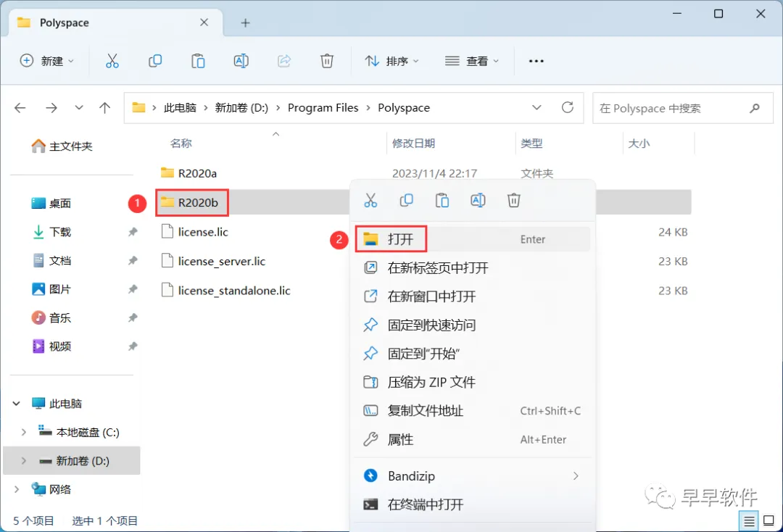This screenshot has height=532, width=783.
Task: Select the R2020a folder
Action: coord(197,173)
